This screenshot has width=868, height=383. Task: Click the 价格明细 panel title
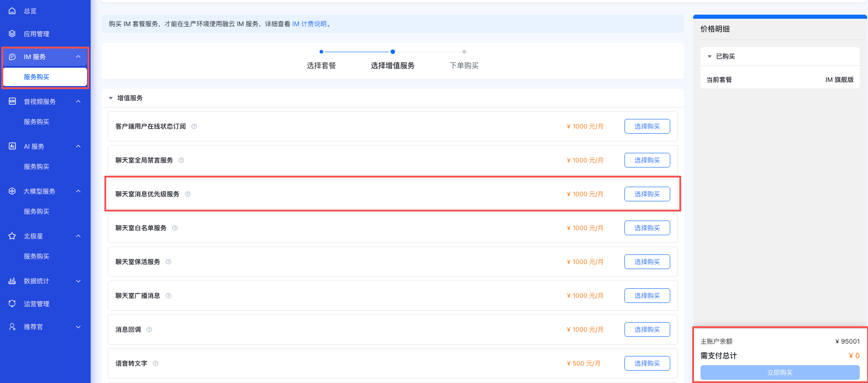point(715,29)
